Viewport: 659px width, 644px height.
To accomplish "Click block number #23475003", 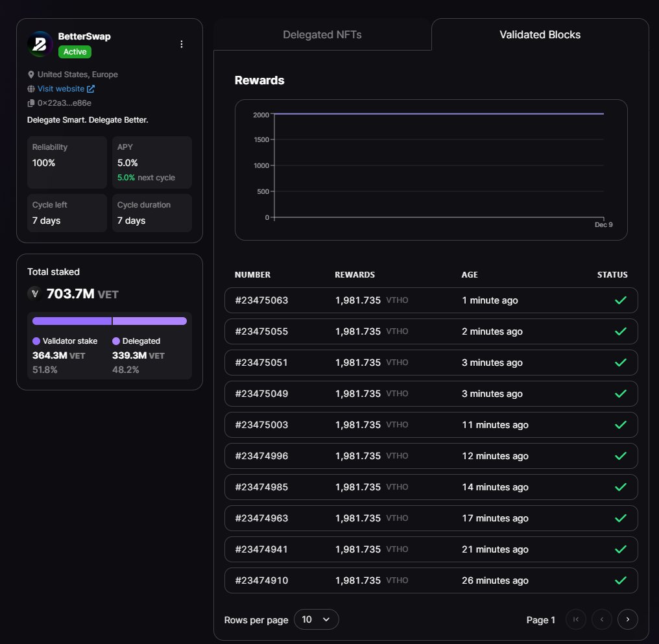I will (261, 425).
